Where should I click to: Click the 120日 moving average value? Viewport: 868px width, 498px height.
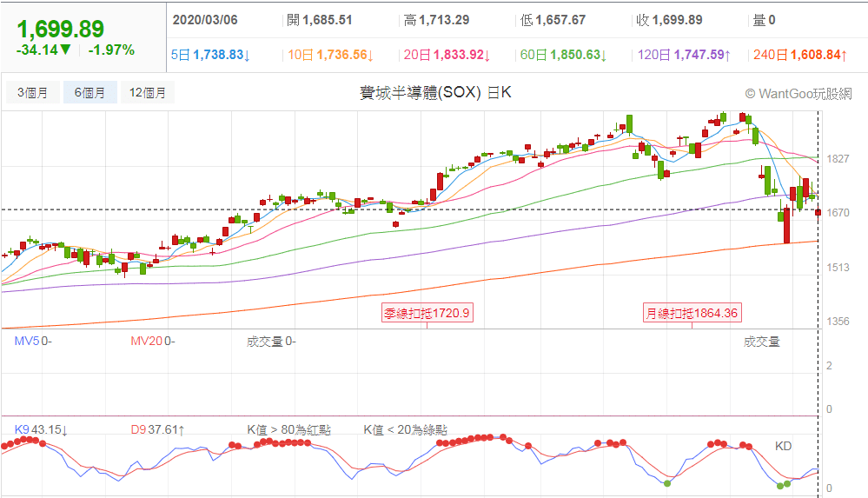click(684, 55)
